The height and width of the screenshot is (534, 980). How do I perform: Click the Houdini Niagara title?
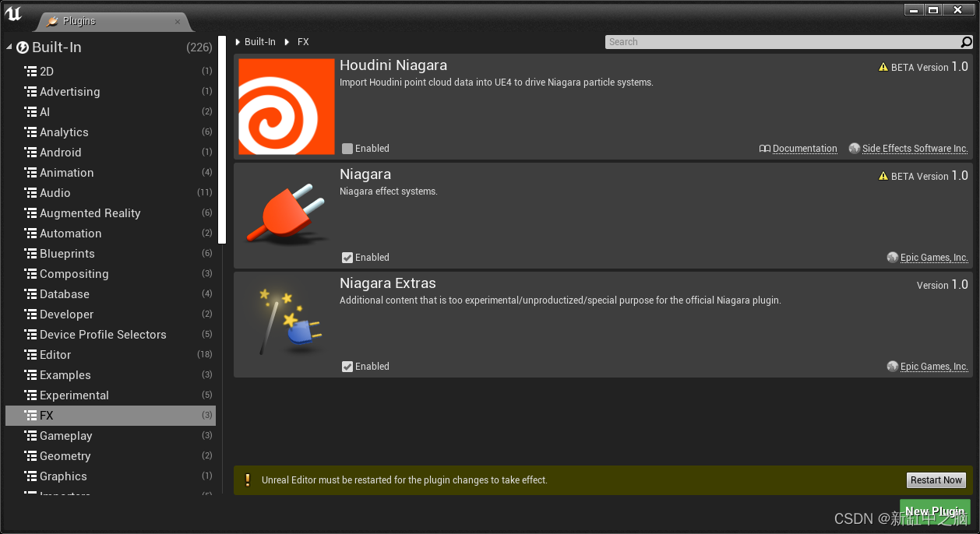click(x=393, y=65)
